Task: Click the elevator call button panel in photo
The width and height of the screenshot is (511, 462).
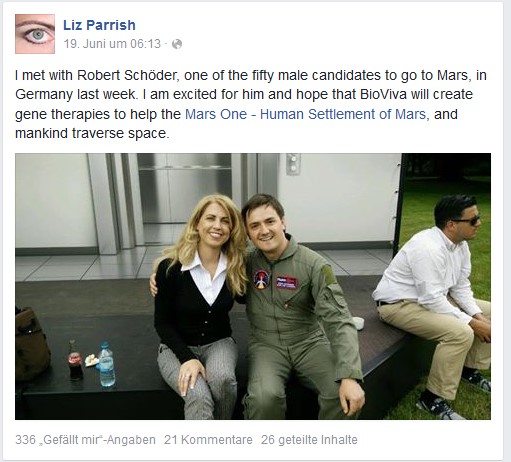Action: (x=293, y=164)
